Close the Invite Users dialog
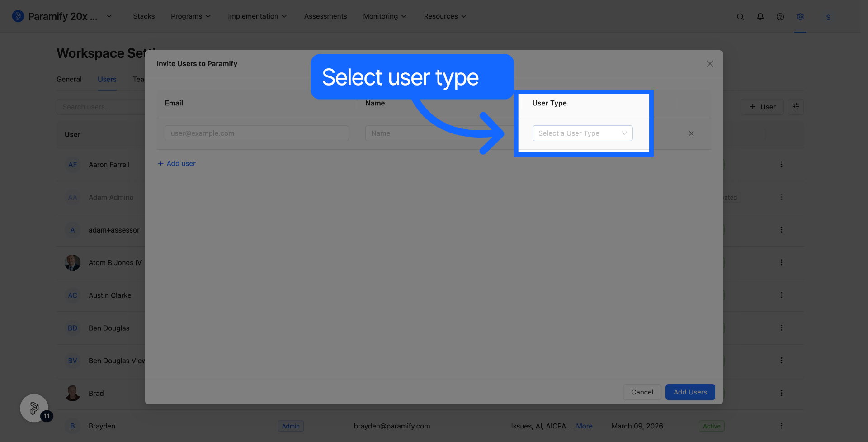868x442 pixels. coord(710,64)
